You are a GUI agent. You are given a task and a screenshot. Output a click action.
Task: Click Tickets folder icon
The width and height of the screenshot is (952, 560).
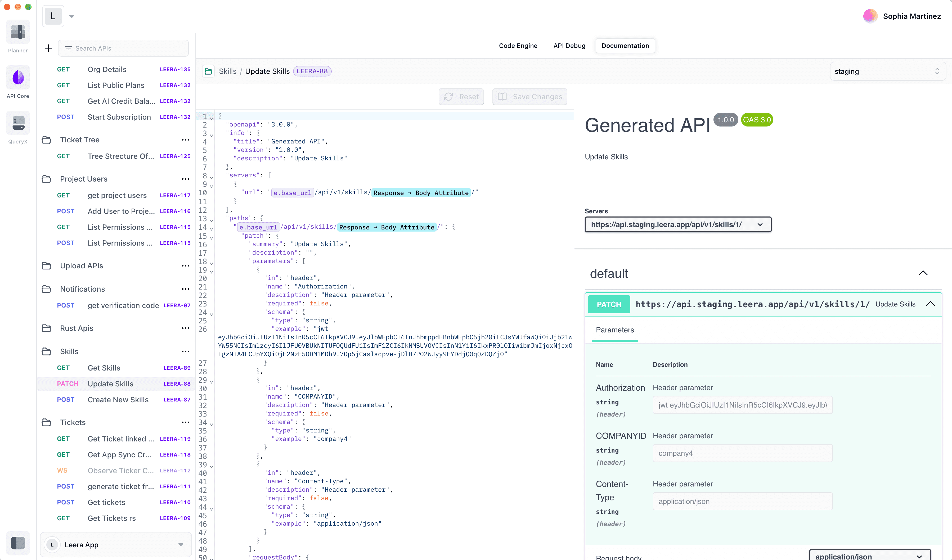pos(47,423)
